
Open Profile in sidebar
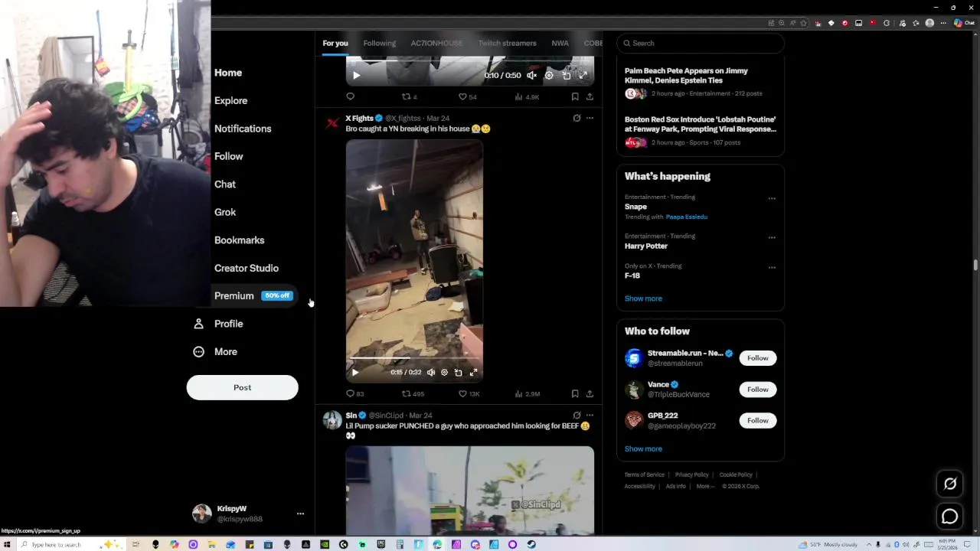click(x=218, y=324)
